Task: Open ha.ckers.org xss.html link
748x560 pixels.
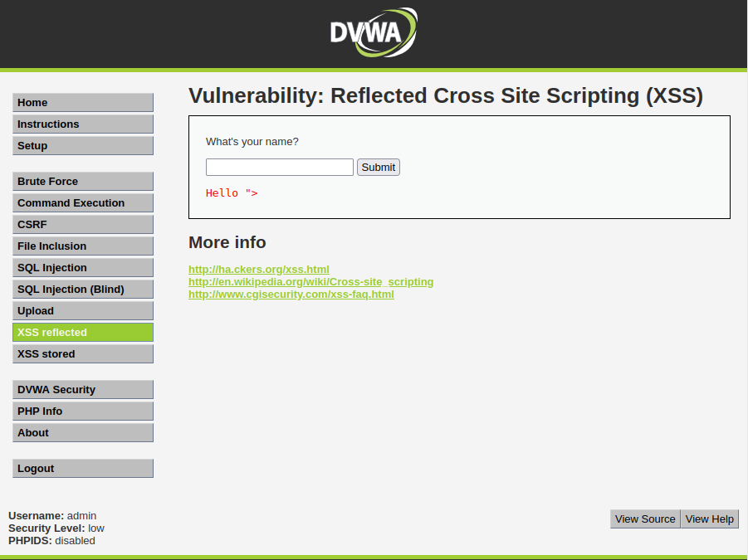Action: (258, 270)
